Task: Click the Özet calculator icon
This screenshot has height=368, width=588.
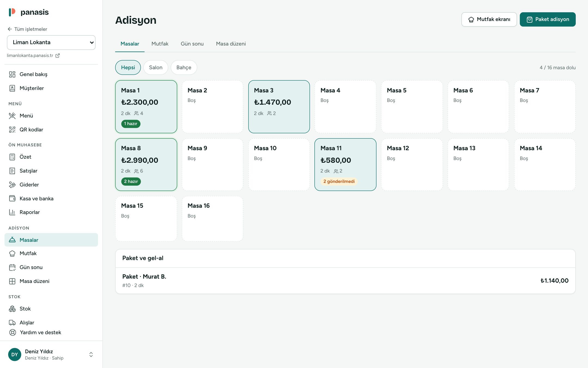Action: pos(12,157)
